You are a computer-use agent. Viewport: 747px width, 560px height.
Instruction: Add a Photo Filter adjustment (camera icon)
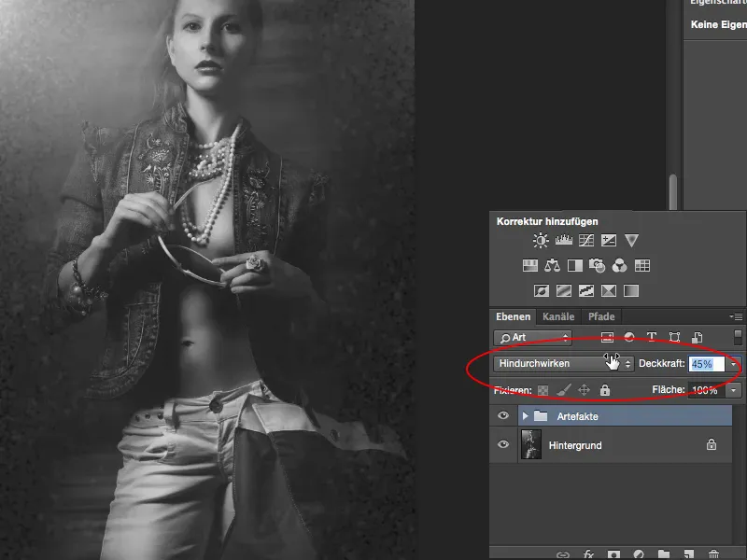597,265
